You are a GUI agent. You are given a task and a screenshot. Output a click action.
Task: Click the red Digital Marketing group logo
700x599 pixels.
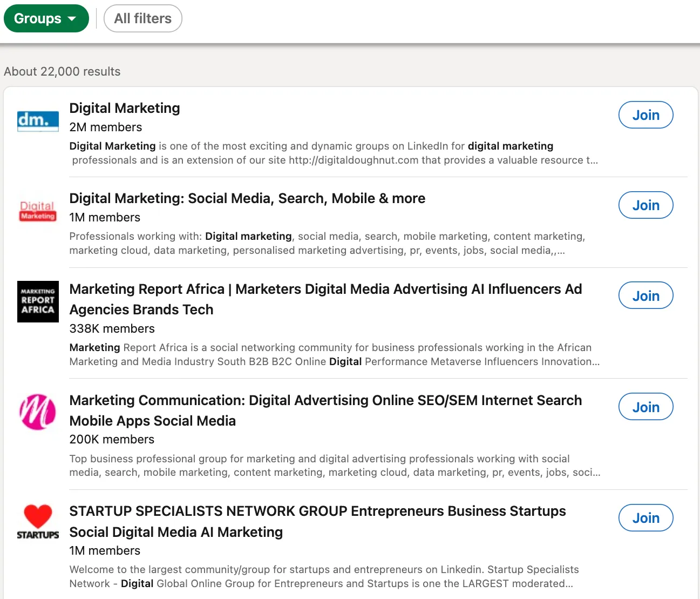pyautogui.click(x=37, y=211)
